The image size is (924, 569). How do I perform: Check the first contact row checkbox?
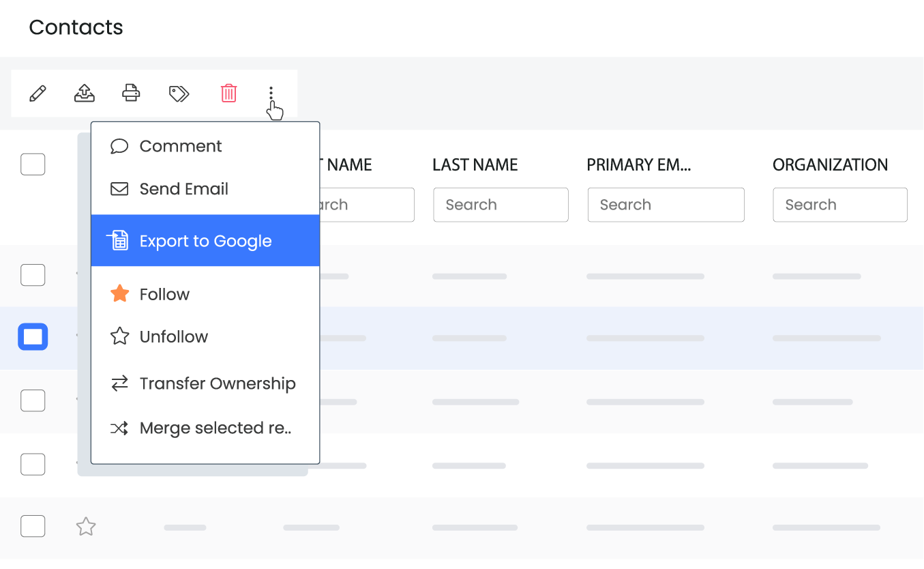pos(33,276)
